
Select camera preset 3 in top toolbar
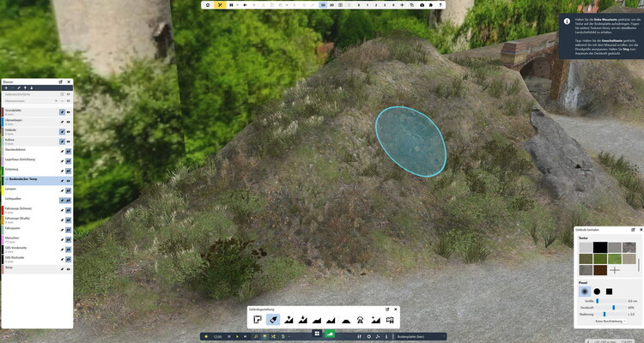point(385,5)
